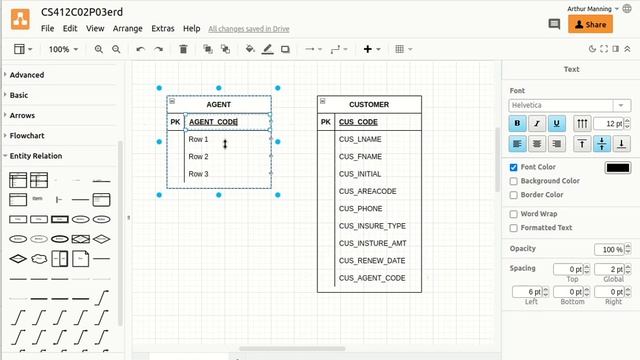
Task: Apply bold formatting to text
Action: [x=517, y=123]
